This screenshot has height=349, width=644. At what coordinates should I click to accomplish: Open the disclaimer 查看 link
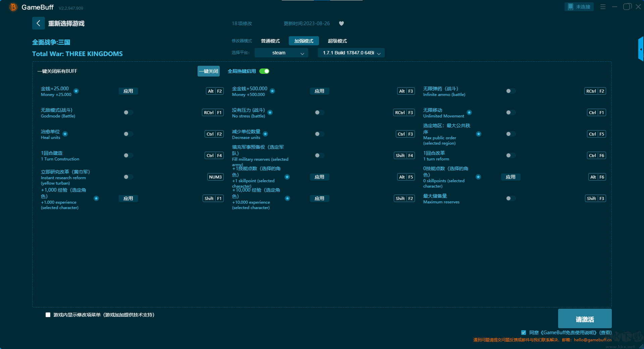[605, 333]
